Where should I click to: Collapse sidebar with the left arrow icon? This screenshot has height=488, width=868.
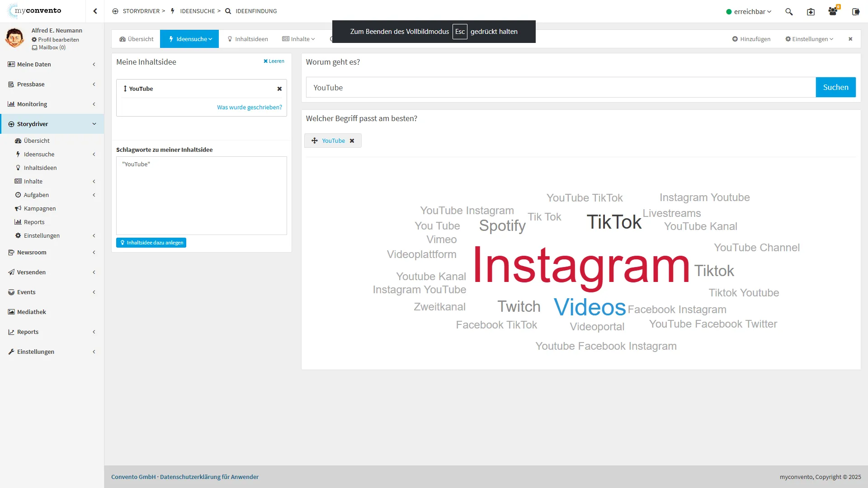[95, 11]
